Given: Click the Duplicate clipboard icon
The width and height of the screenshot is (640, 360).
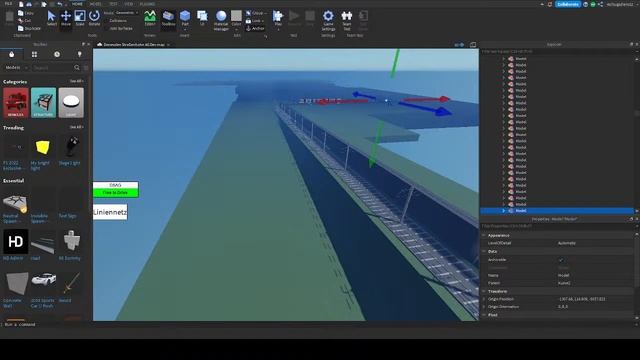Looking at the screenshot, I should click(x=21, y=28).
